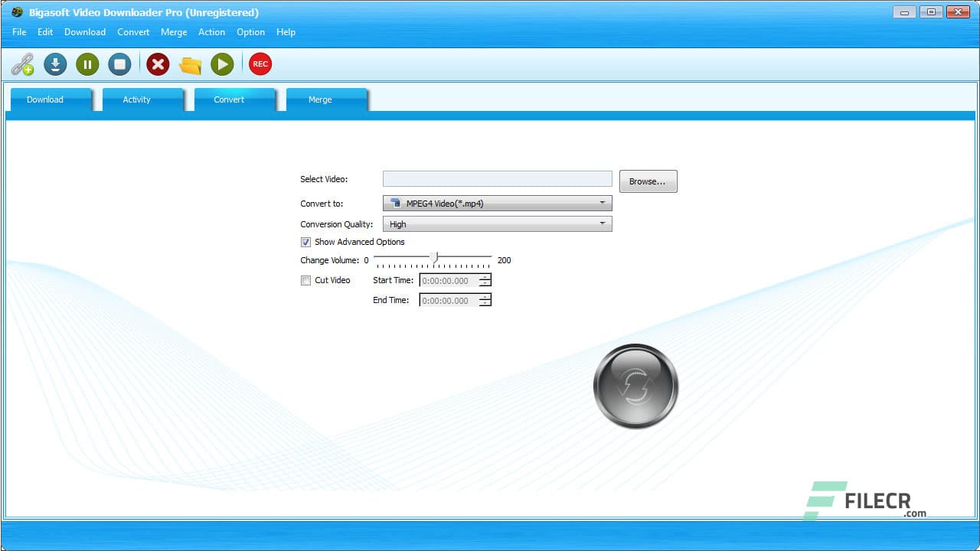Switch to the Activity tab
Image resolution: width=980 pixels, height=551 pixels.
[x=136, y=99]
